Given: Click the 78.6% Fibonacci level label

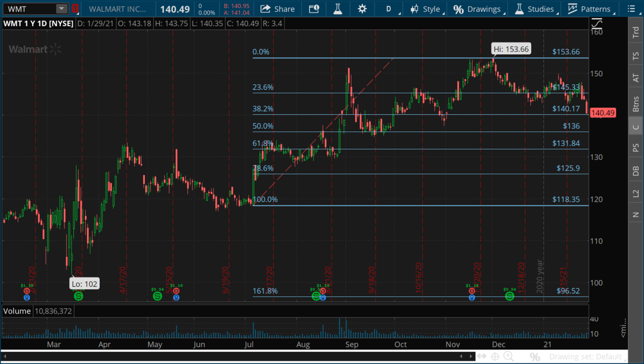Looking at the screenshot, I should [x=263, y=168].
